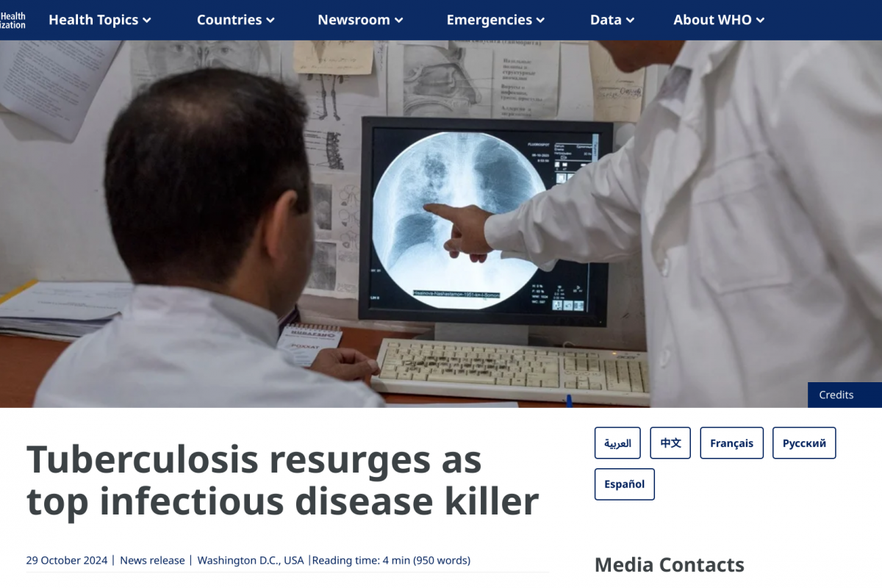This screenshot has height=588, width=882.
Task: Select the Data menu item
Action: 612,20
